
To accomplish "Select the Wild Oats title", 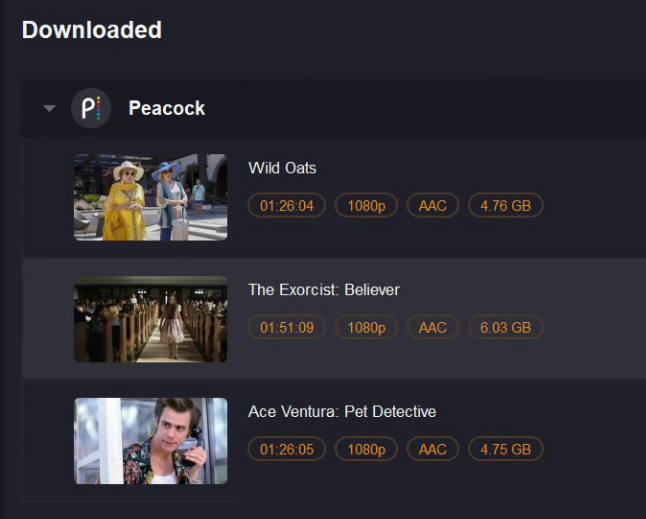I will click(282, 168).
